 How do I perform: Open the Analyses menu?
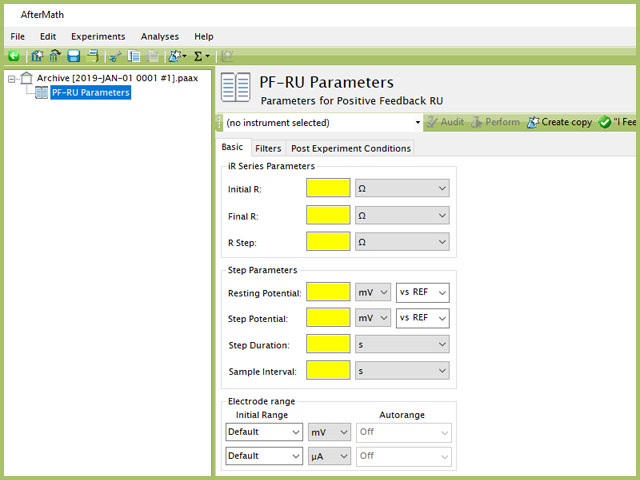point(160,36)
